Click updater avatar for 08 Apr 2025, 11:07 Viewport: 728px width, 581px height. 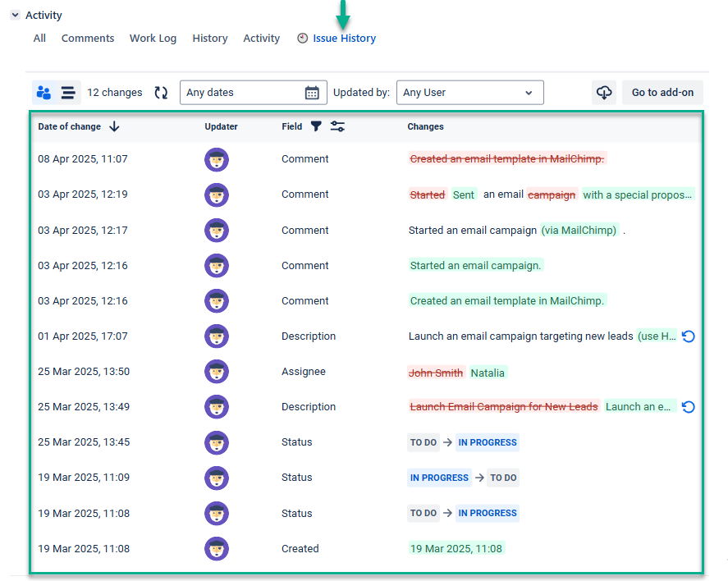[x=217, y=160]
